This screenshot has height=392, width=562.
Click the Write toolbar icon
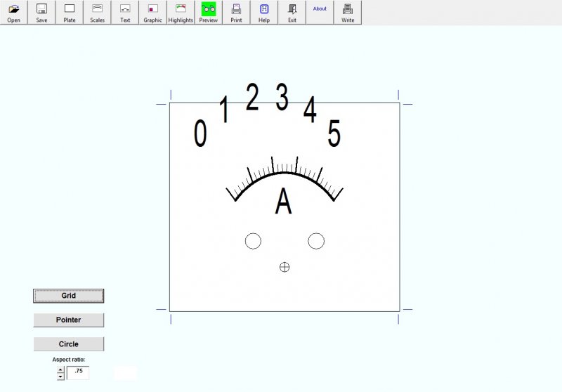pyautogui.click(x=348, y=13)
